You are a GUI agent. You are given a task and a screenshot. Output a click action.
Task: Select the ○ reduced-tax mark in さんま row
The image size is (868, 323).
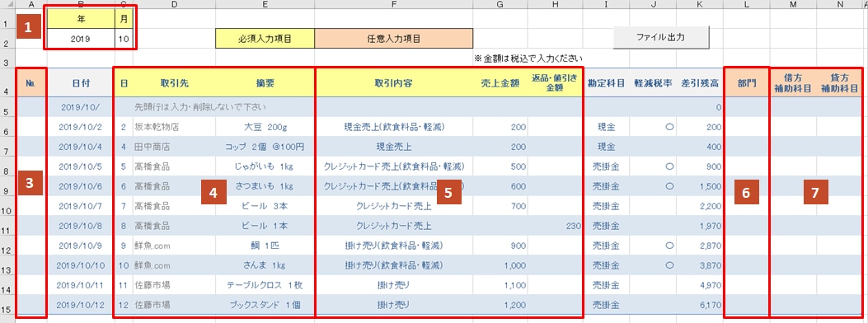(x=654, y=265)
